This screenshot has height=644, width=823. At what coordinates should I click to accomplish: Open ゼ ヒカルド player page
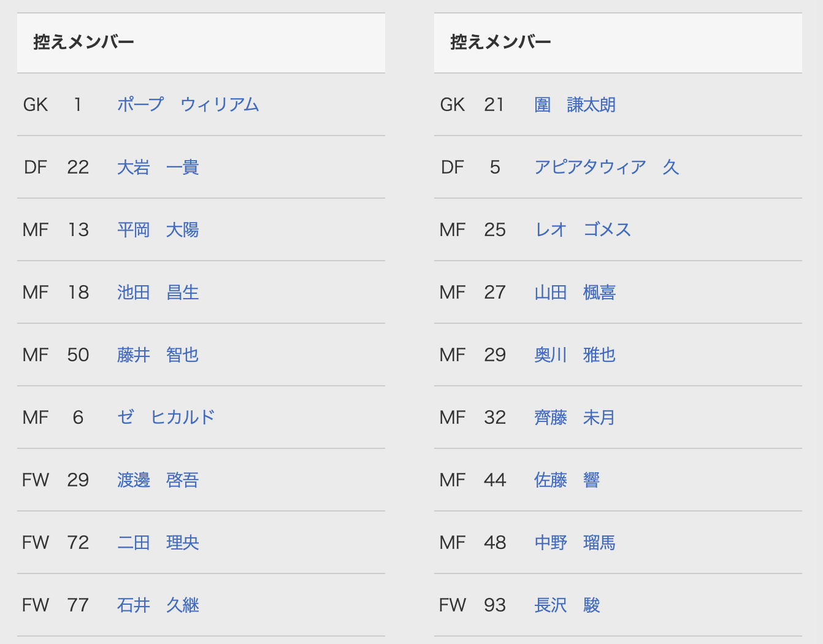[x=166, y=418]
